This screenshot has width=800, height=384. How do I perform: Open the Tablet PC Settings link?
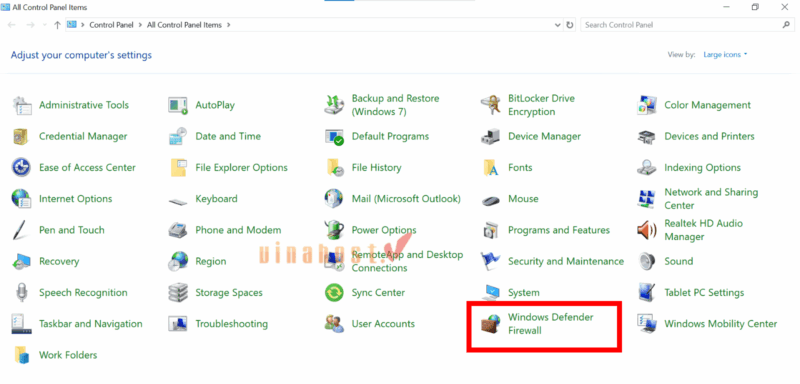click(704, 293)
